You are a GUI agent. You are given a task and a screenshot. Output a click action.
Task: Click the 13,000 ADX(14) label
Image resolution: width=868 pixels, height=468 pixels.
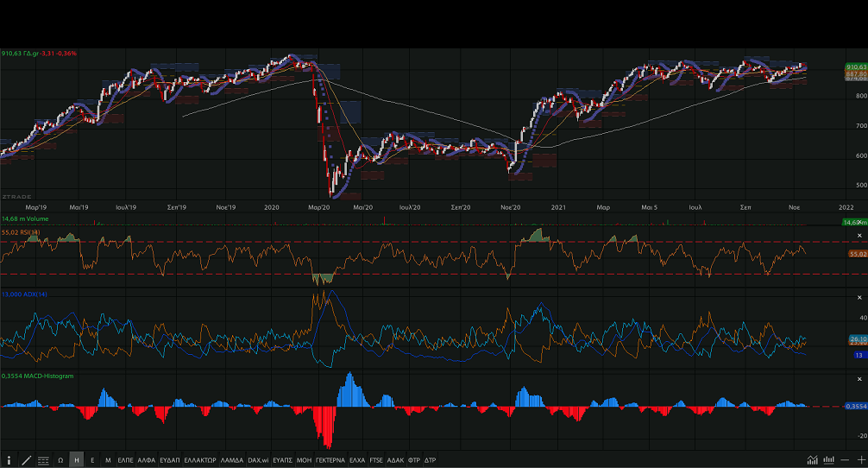point(24,294)
